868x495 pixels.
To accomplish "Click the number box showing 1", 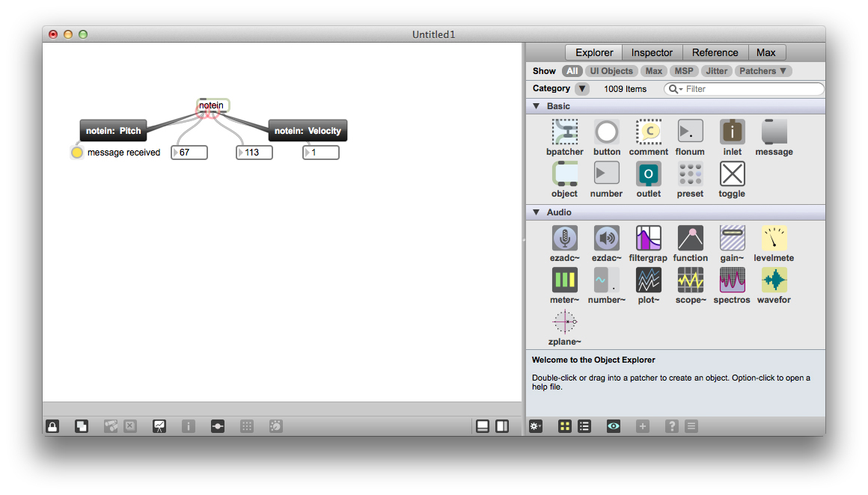I will 321,152.
